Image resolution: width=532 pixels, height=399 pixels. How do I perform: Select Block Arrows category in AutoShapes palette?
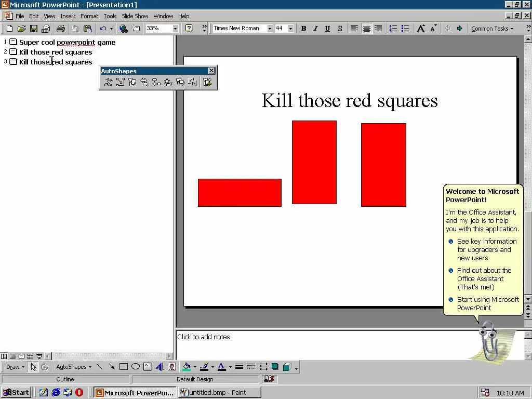point(144,82)
